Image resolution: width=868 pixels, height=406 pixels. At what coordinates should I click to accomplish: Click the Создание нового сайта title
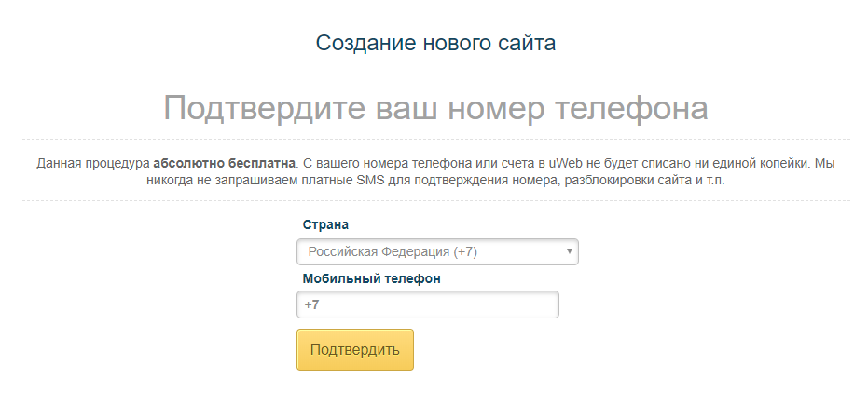[435, 43]
